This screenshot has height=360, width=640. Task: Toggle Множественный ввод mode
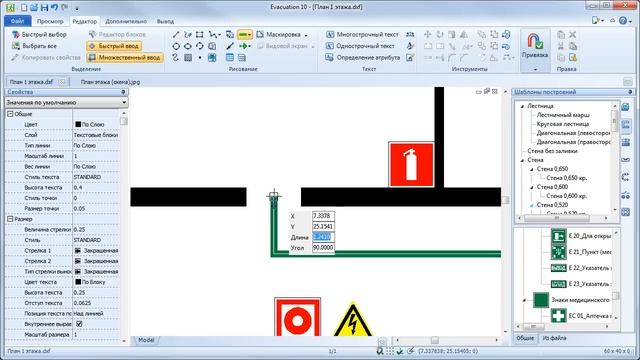coord(125,58)
